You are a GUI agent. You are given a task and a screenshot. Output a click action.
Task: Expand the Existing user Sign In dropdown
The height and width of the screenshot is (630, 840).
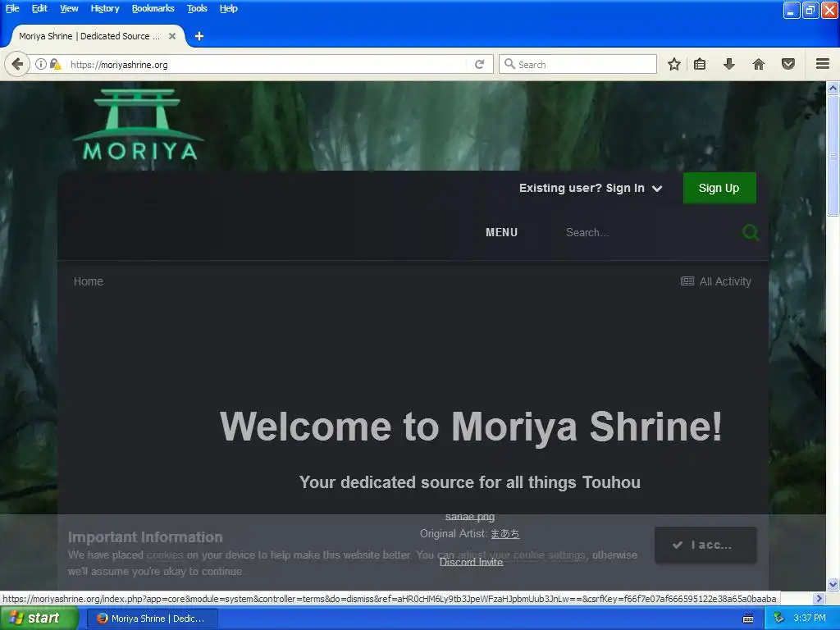pos(591,188)
